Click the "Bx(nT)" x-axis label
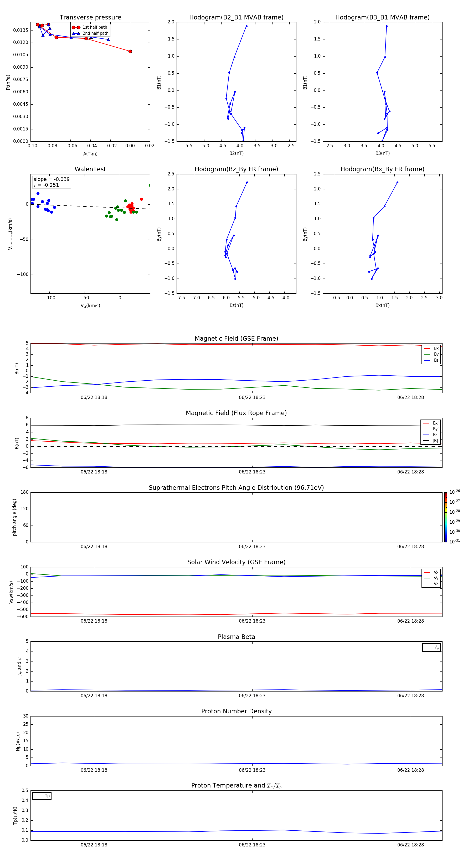473x868 pixels. (382, 305)
